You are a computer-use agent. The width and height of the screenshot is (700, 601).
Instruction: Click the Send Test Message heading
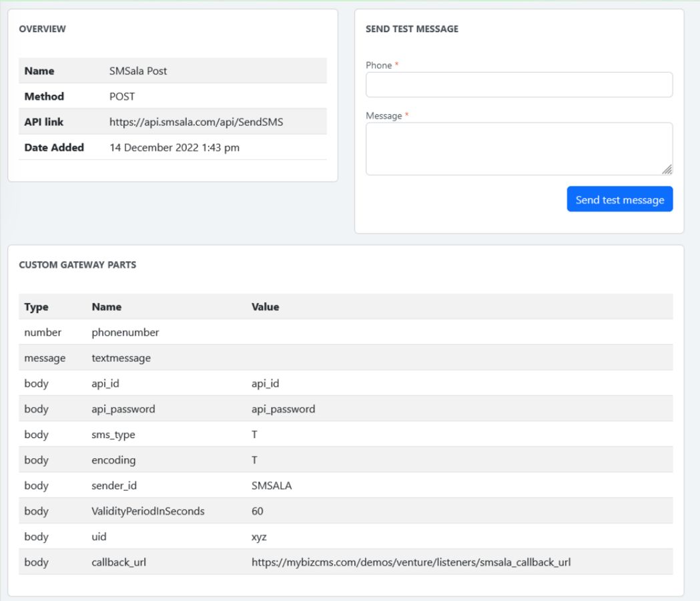[412, 29]
